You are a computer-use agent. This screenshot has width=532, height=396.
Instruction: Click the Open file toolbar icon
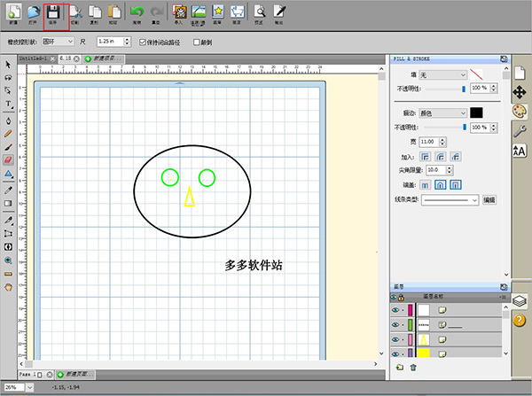33,12
